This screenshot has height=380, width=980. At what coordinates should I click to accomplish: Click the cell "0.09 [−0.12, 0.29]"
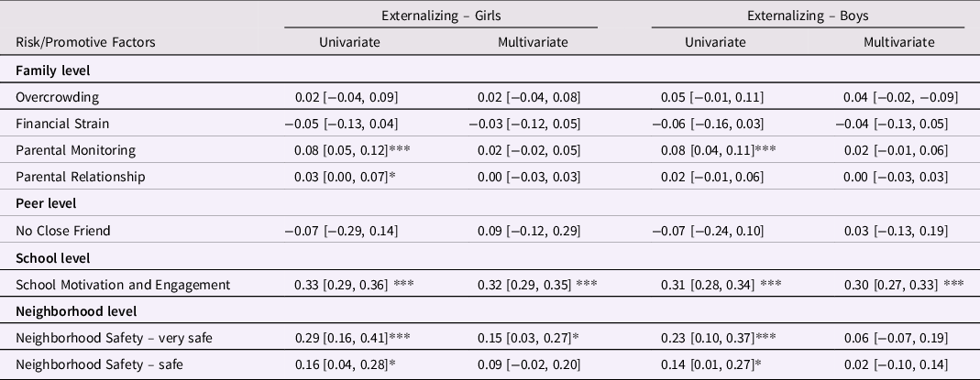pos(532,231)
